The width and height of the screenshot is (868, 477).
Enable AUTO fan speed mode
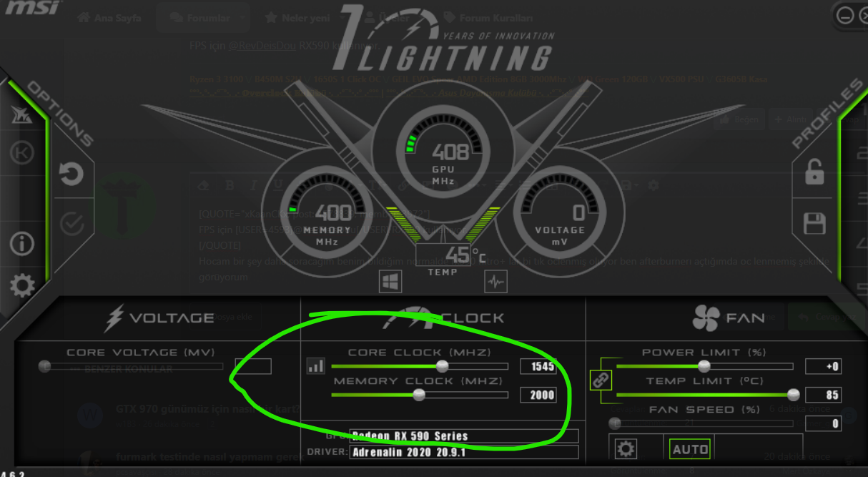click(690, 449)
